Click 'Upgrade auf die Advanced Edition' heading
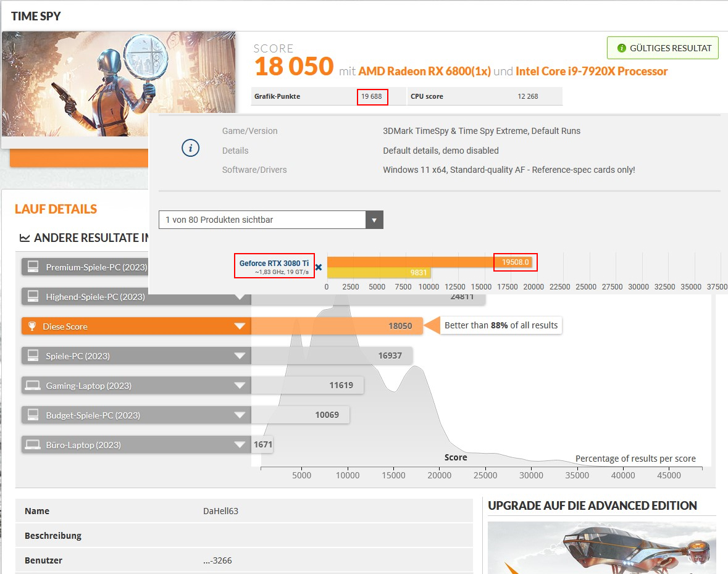728x574 pixels. [x=592, y=505]
